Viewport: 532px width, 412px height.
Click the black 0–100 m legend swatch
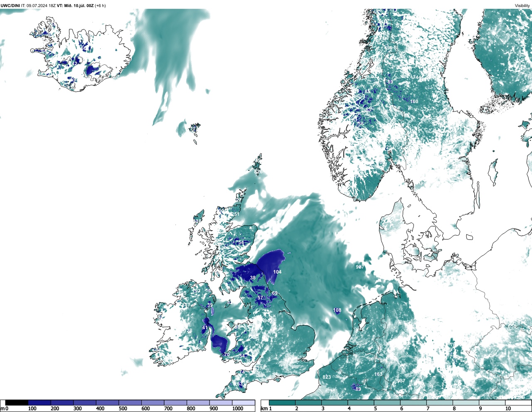17,402
